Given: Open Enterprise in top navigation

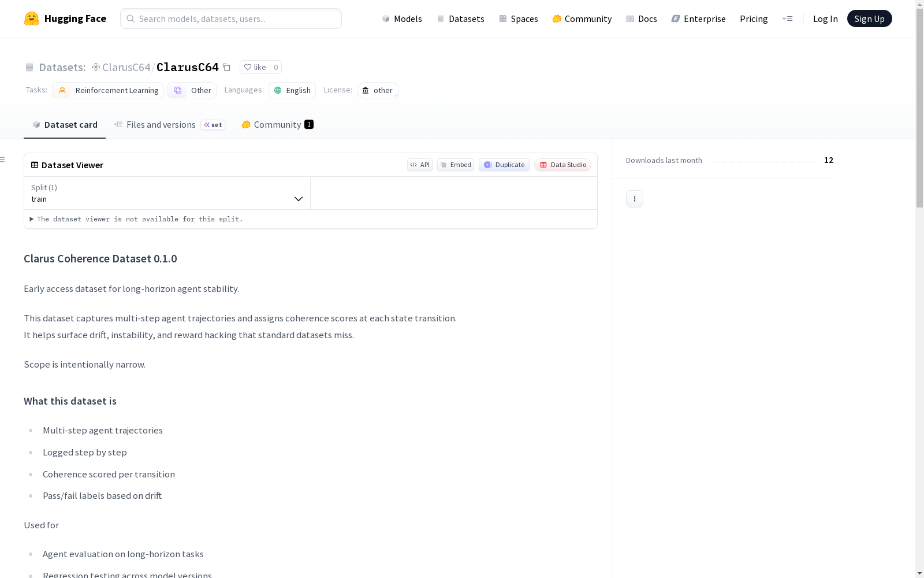Looking at the screenshot, I should point(699,18).
